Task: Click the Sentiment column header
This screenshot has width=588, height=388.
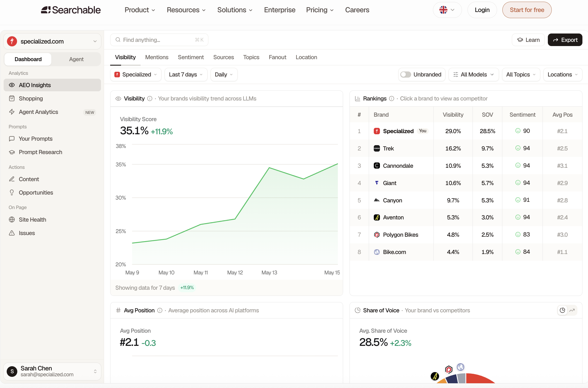Action: 522,115
